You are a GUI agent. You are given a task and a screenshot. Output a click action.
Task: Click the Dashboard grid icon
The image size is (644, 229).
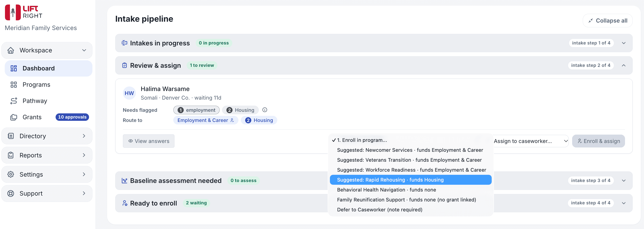[x=14, y=68]
